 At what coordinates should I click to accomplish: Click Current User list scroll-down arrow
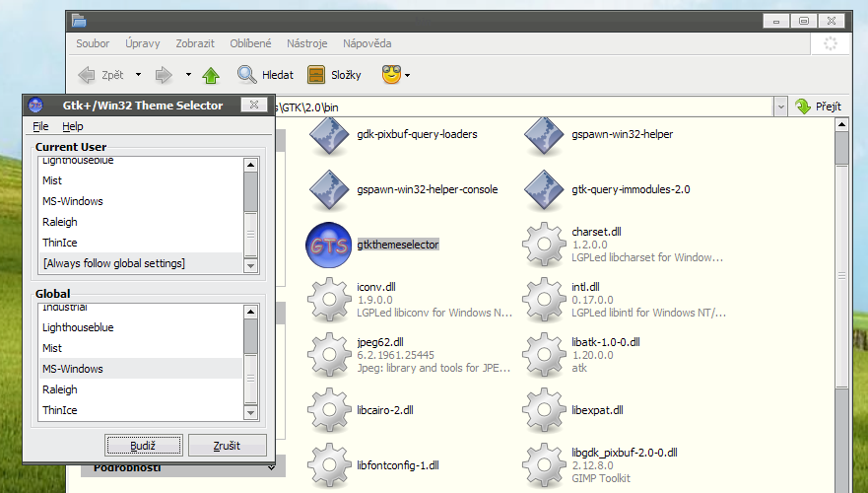[251, 266]
